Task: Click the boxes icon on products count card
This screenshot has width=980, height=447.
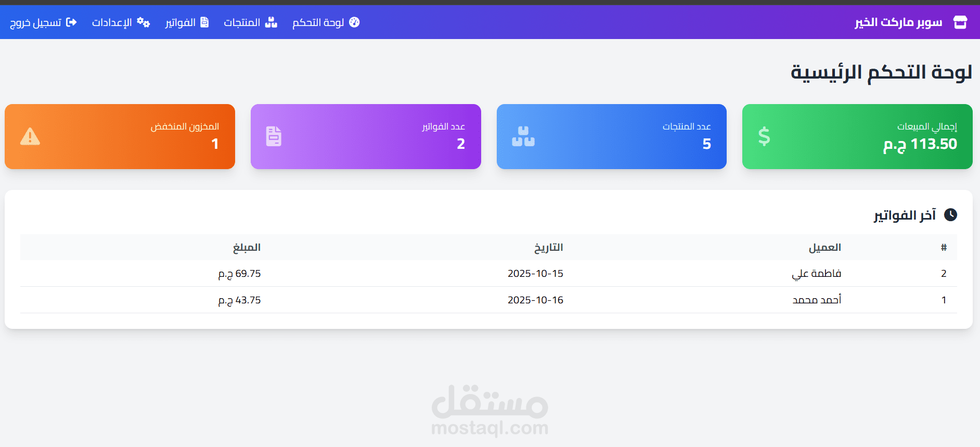Action: (x=523, y=136)
